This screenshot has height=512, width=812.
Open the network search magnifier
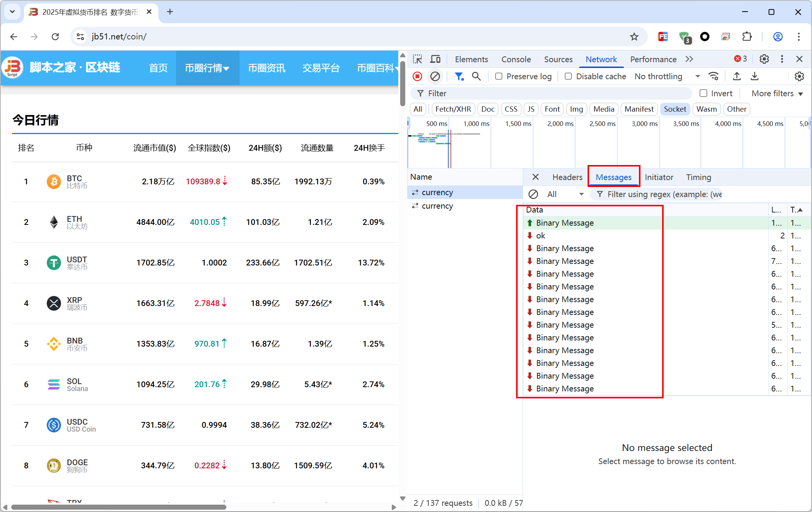(x=476, y=77)
